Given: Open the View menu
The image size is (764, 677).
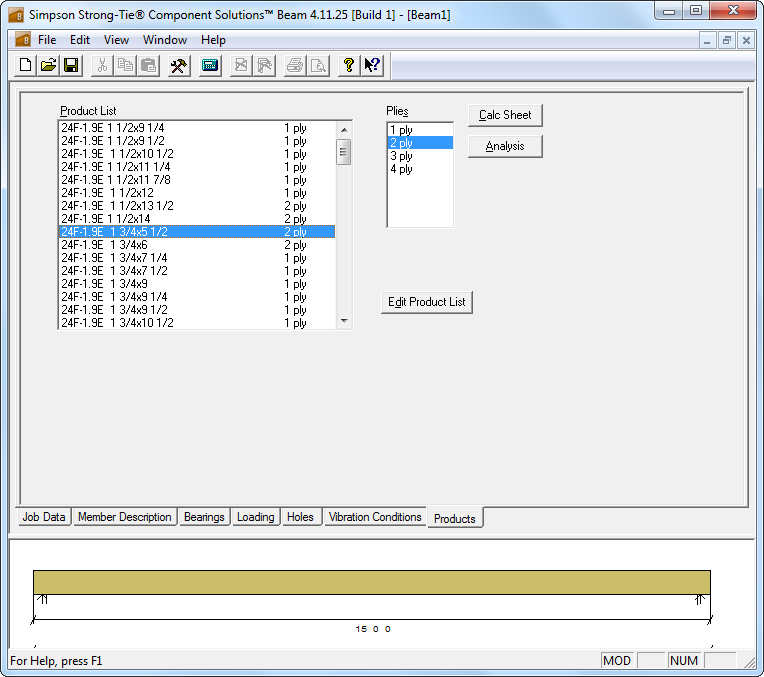Looking at the screenshot, I should (116, 40).
